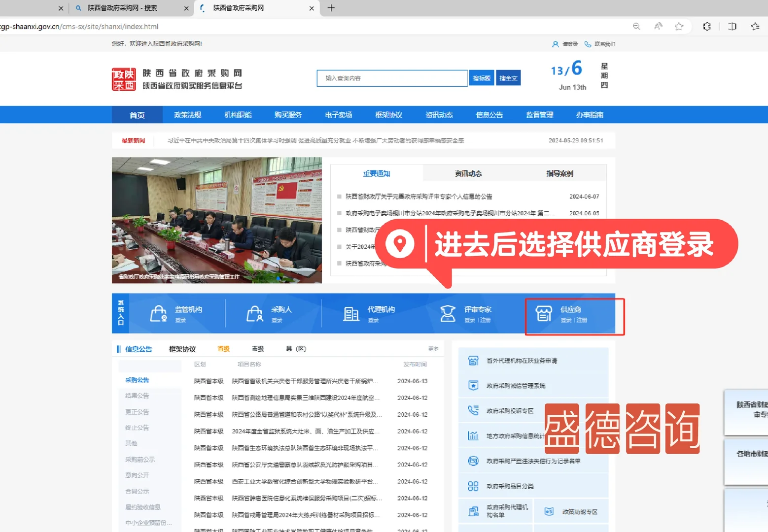选择省级筛选选项

[223, 348]
